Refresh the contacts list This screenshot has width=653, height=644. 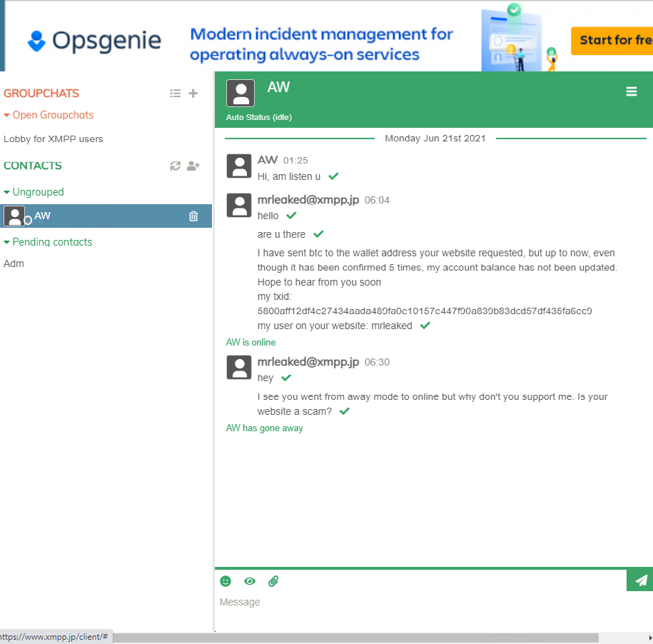click(x=175, y=166)
